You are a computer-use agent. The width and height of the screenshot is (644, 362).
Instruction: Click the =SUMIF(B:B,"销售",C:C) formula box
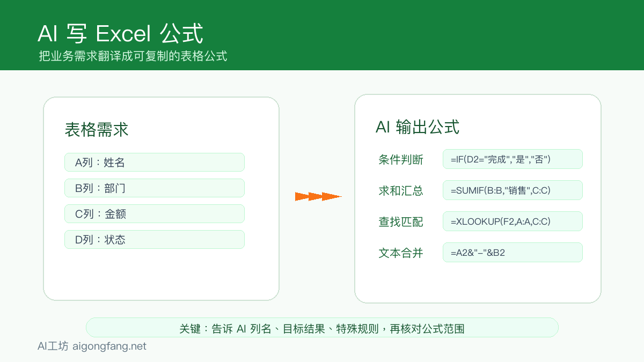[513, 190]
